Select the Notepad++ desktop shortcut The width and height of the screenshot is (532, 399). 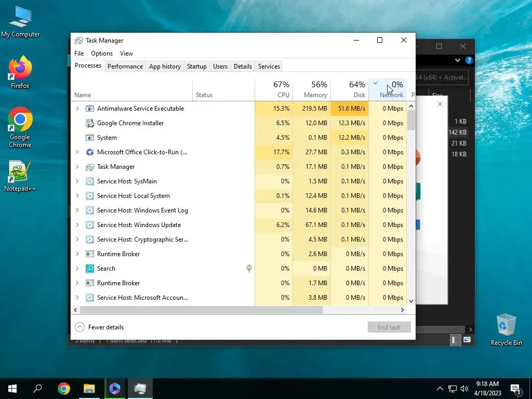click(20, 176)
